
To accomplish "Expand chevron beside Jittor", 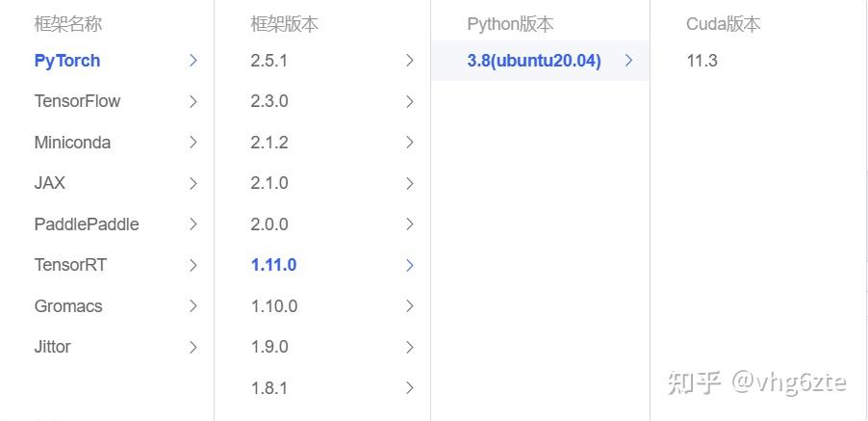I will [193, 347].
